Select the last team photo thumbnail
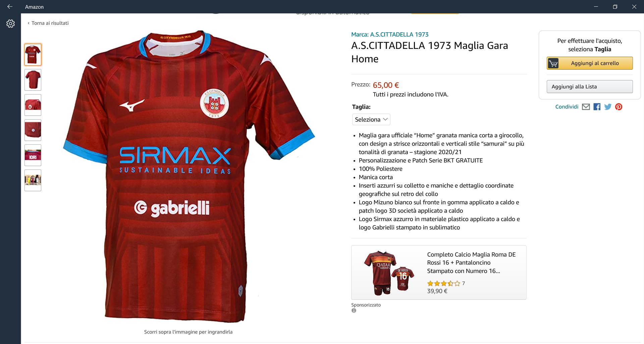 (33, 180)
